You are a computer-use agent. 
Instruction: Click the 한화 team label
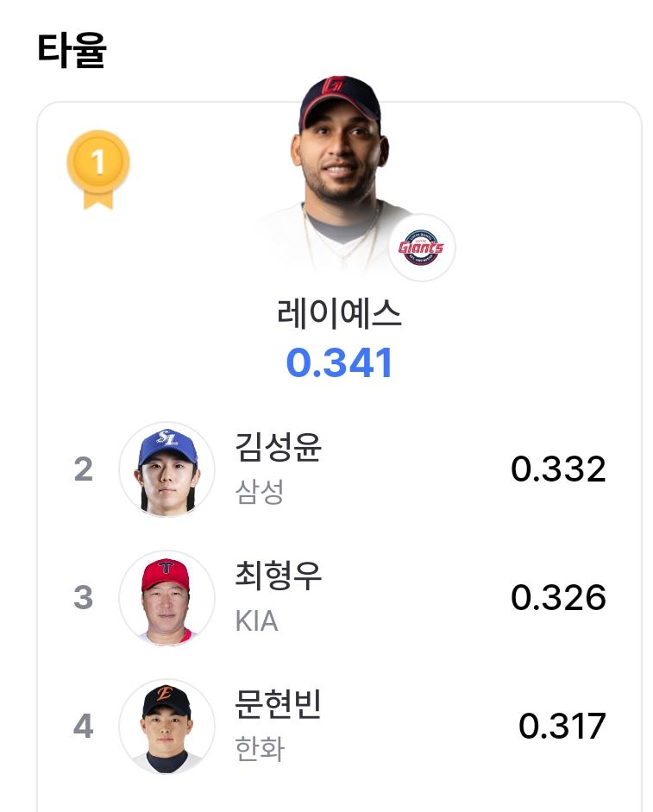click(260, 749)
